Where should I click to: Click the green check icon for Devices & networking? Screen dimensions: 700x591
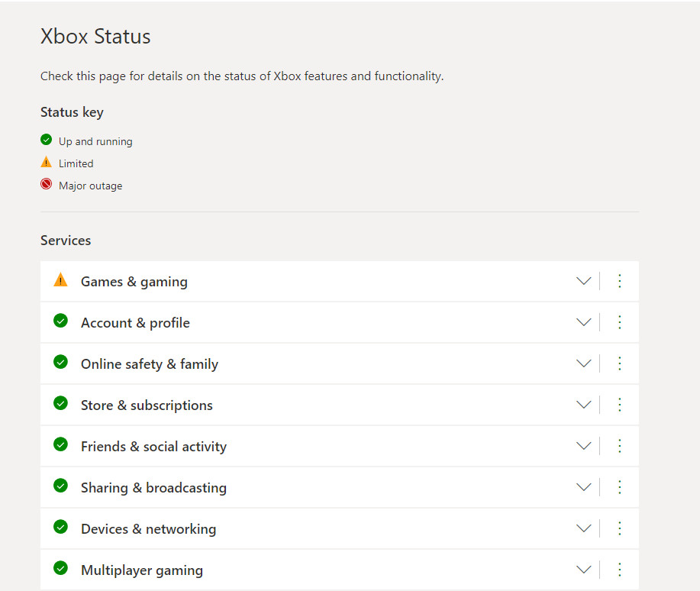60,527
